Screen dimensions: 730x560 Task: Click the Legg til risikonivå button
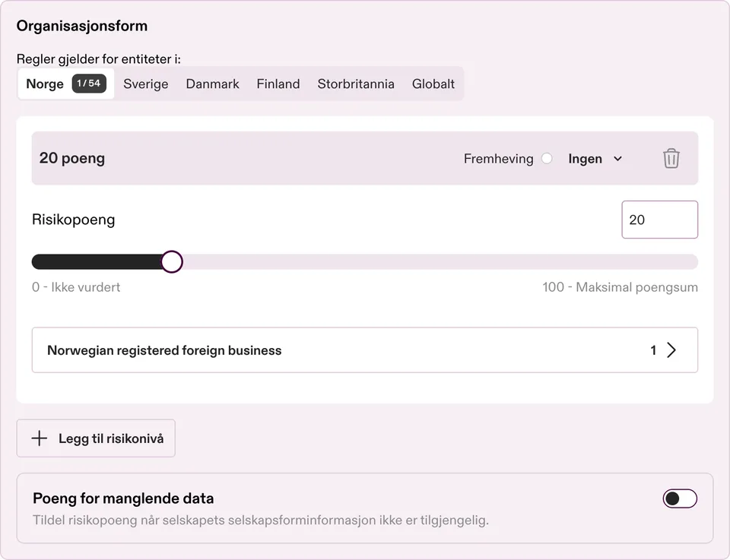tap(96, 438)
